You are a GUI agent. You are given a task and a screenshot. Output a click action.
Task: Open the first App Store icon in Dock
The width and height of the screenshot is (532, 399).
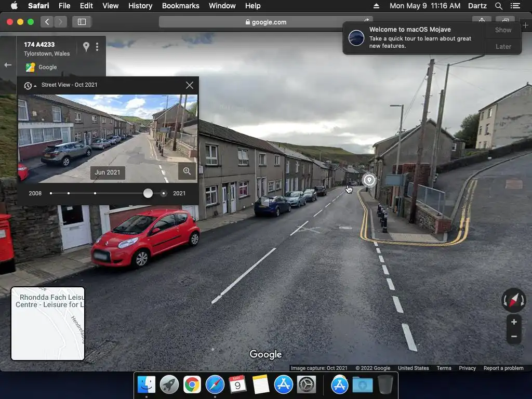284,385
